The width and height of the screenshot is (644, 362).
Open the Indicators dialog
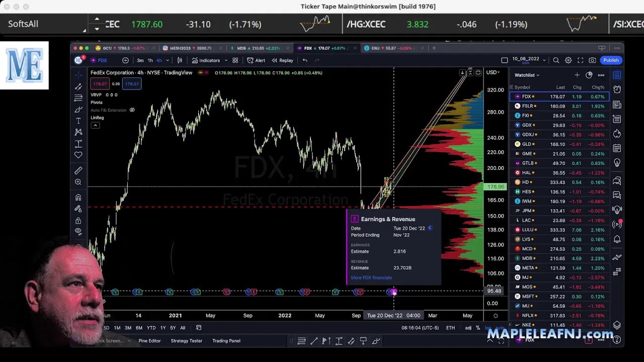(x=206, y=60)
